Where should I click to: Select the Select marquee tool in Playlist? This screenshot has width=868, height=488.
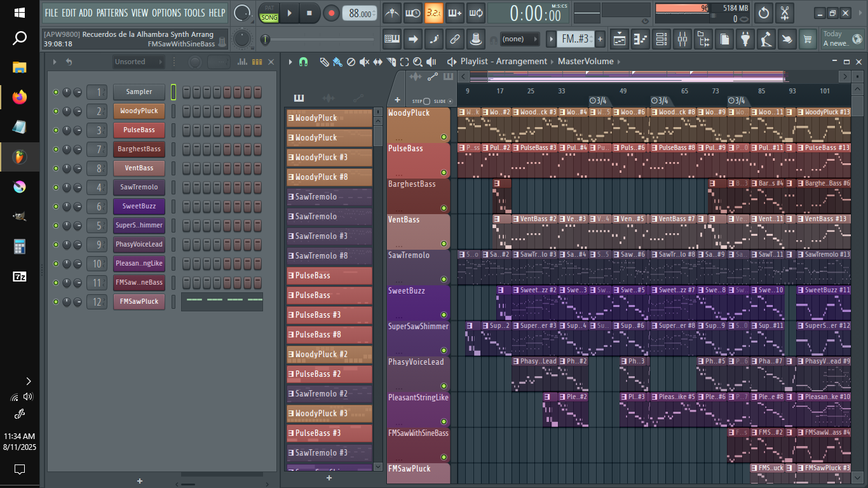click(404, 62)
